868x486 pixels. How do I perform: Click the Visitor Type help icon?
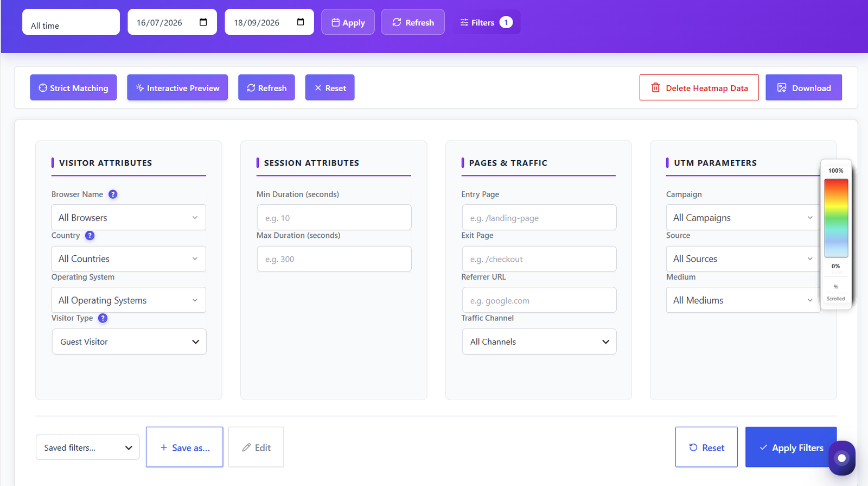103,318
